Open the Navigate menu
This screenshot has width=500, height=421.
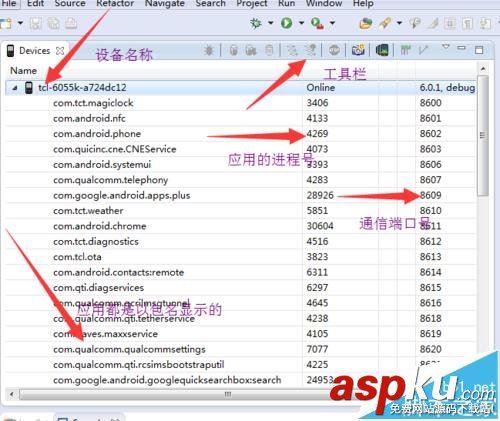tap(165, 3)
